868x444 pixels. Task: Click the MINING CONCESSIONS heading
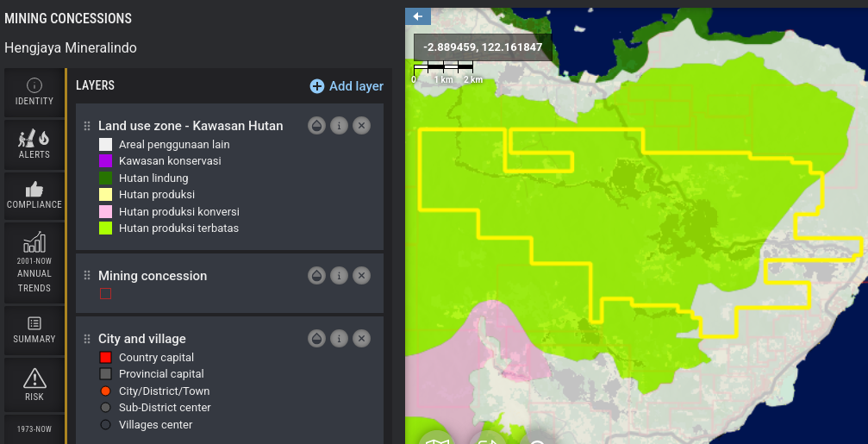pos(68,18)
